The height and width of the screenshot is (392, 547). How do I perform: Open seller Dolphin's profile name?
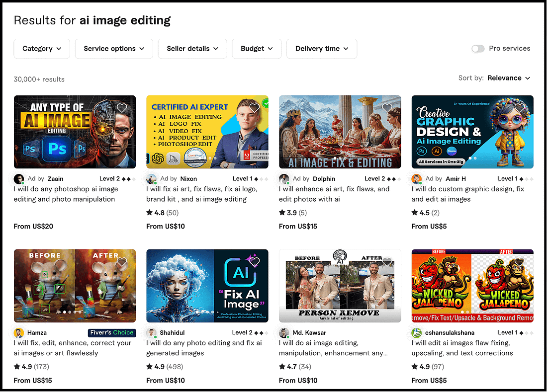[324, 179]
